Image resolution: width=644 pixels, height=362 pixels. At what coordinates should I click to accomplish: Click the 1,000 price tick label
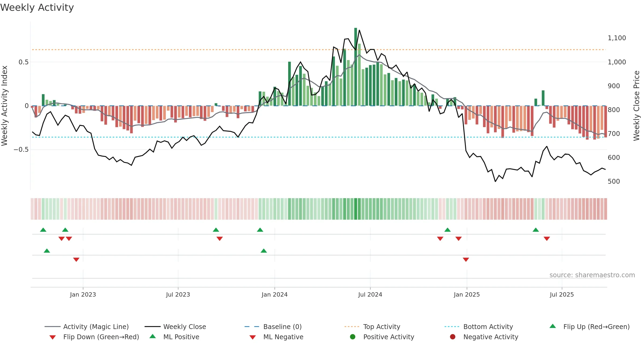(617, 62)
